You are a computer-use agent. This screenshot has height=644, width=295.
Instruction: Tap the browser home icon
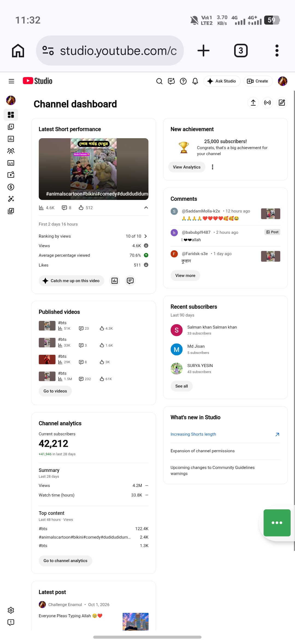[x=18, y=51]
